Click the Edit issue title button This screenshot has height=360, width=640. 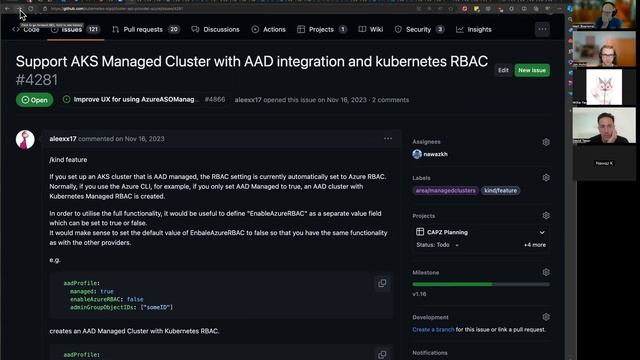click(x=503, y=70)
